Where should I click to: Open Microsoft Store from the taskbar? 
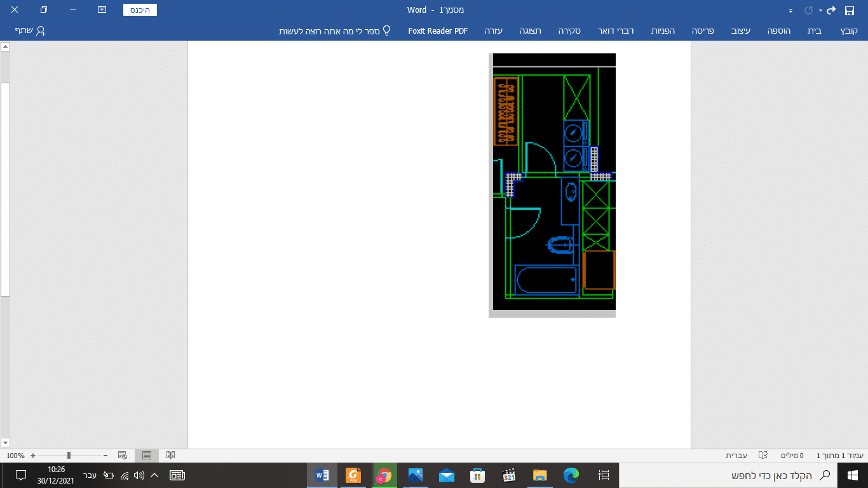[478, 475]
